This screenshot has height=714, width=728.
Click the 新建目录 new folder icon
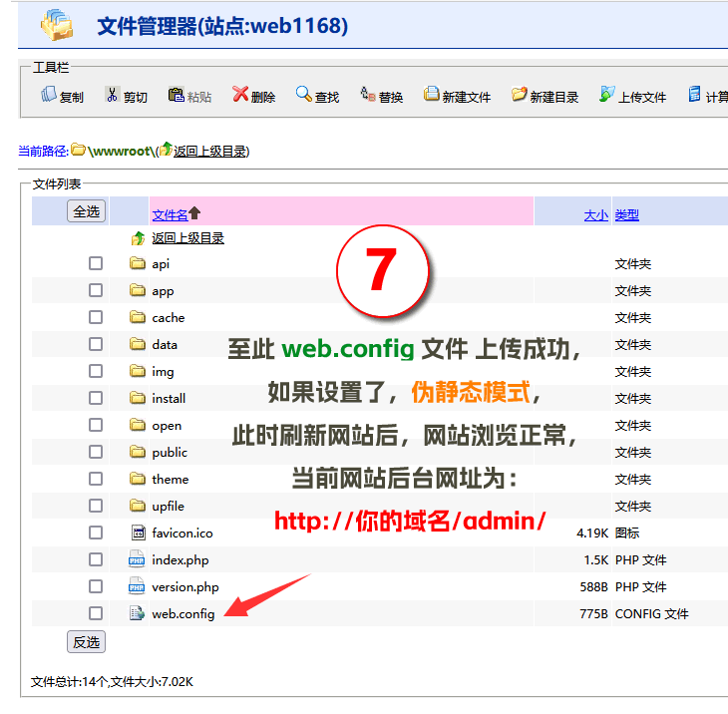pyautogui.click(x=519, y=95)
